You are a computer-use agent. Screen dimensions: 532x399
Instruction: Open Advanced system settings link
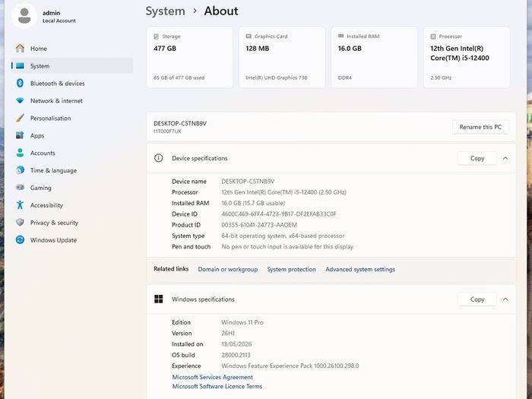coord(360,269)
